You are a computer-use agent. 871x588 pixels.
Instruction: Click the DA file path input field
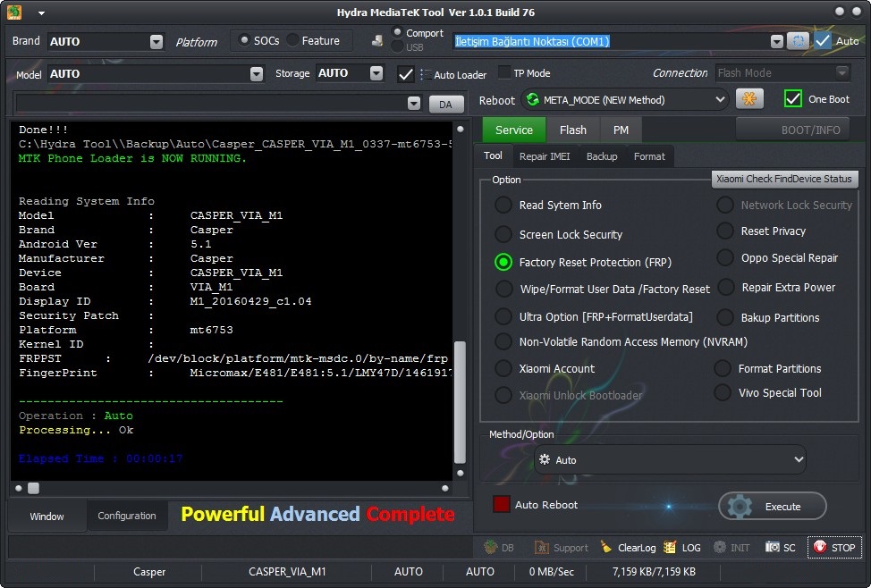(218, 104)
